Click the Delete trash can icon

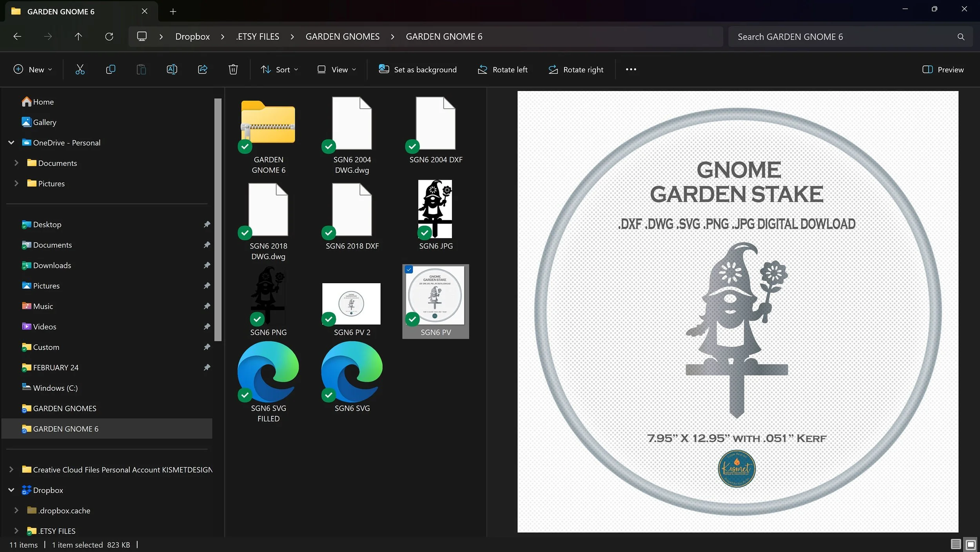tap(233, 69)
